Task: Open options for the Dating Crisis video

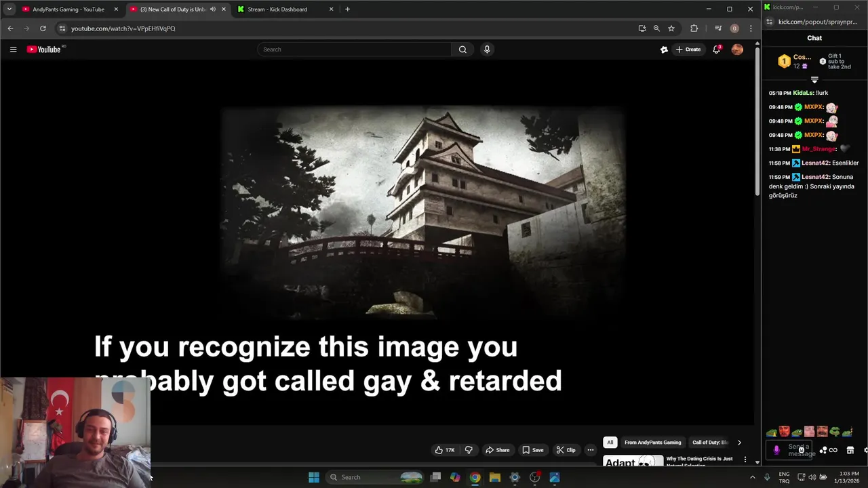Action: point(745,460)
